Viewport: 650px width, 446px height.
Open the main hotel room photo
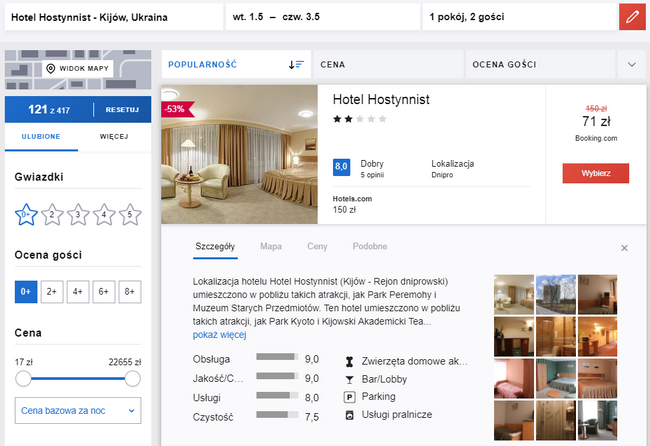pos(240,155)
